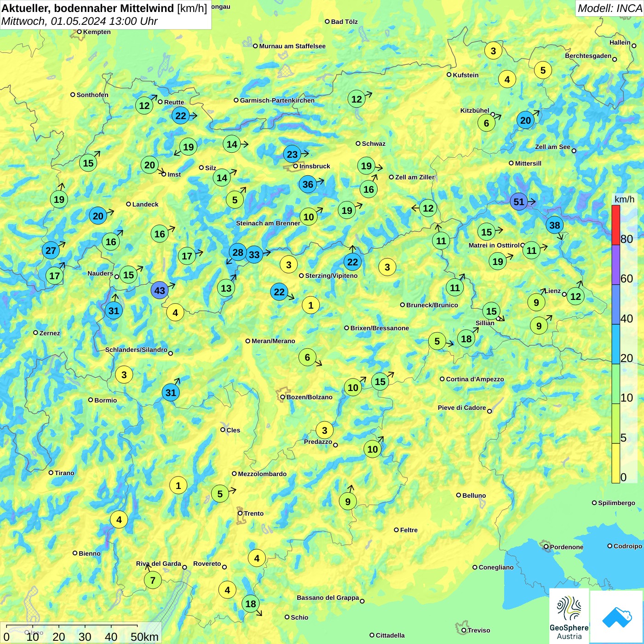Select the 22 km/h marker near Reutte

pyautogui.click(x=181, y=115)
